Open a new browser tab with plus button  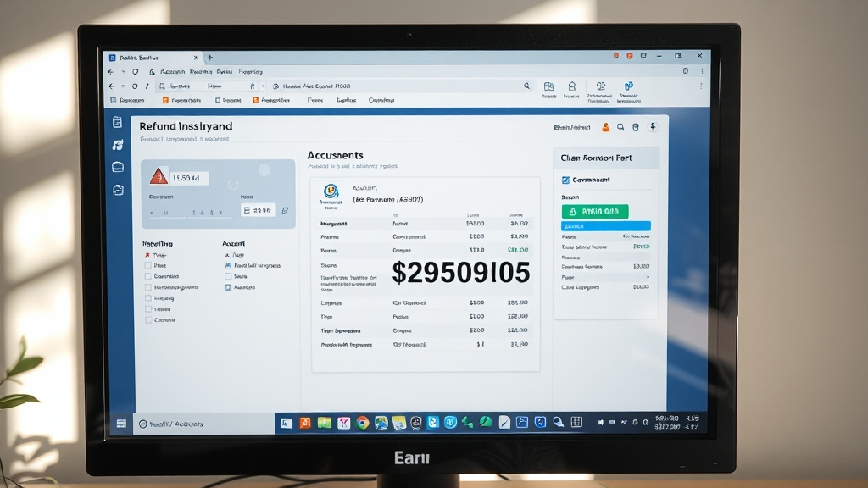pyautogui.click(x=209, y=57)
